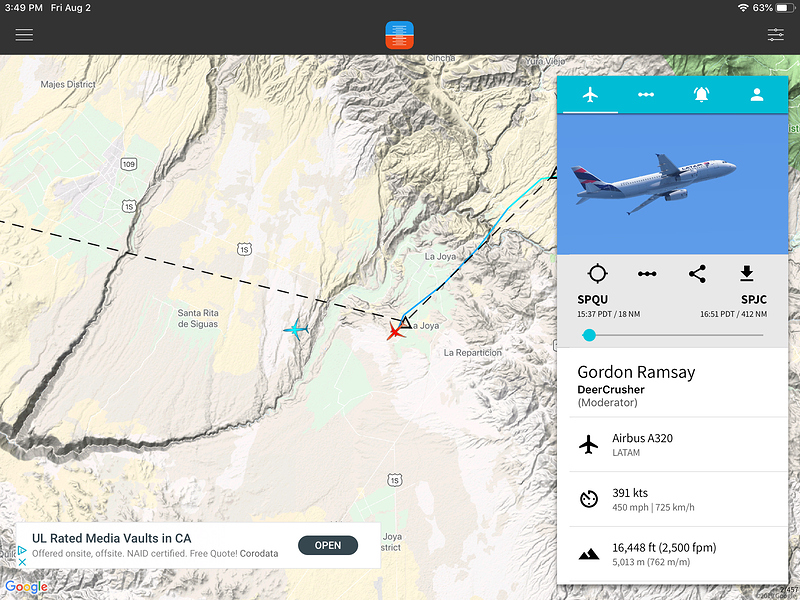Select departure airport SPQU
This screenshot has width=800, height=600.
click(592, 299)
